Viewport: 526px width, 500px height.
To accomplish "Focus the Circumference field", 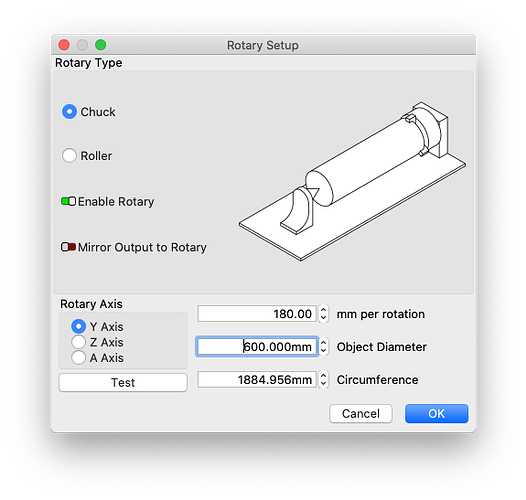I will 257,380.
